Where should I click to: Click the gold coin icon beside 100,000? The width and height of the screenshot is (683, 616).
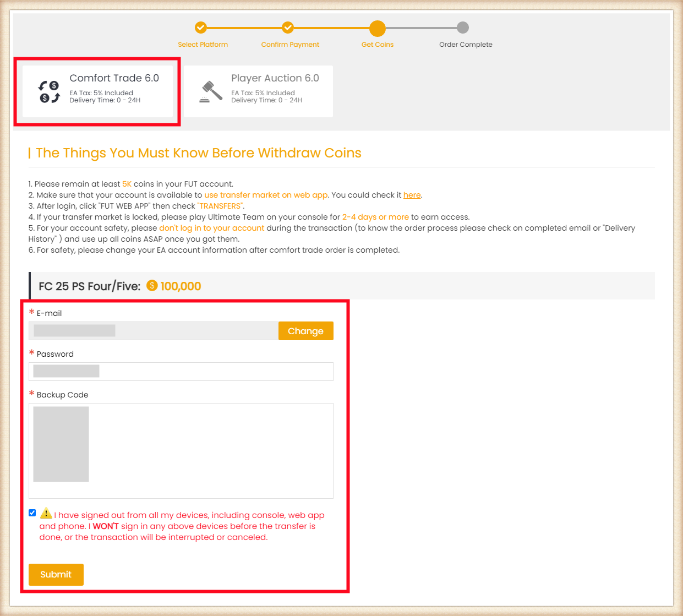coord(152,286)
